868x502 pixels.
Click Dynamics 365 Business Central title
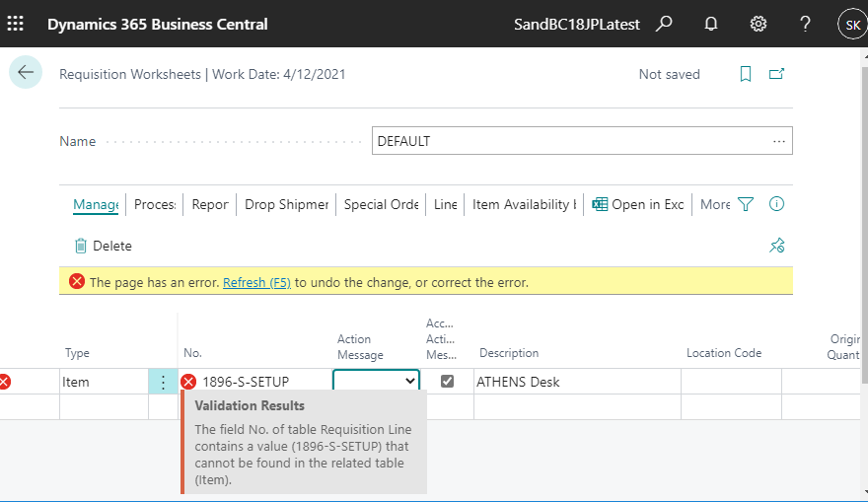pos(157,25)
